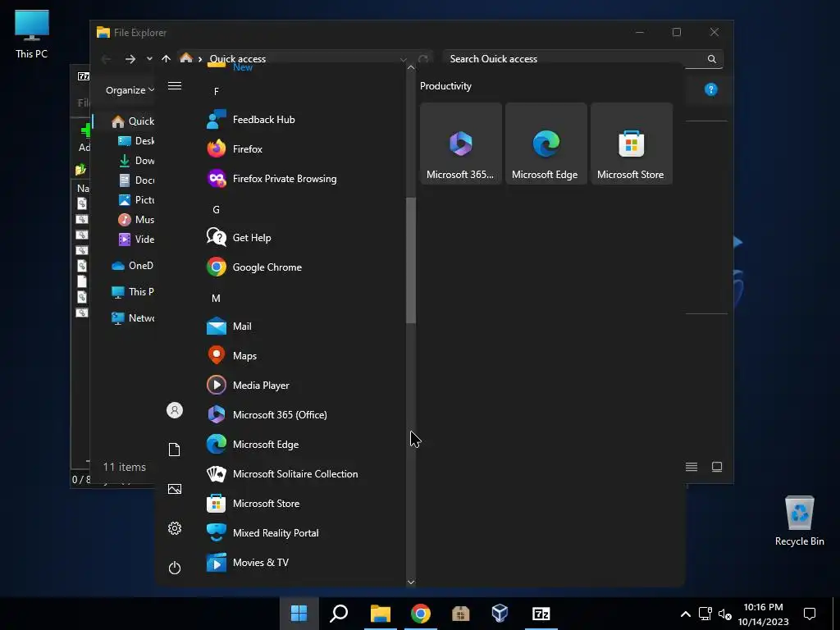The width and height of the screenshot is (840, 630).
Task: Switch File Explorer to details view
Action: click(692, 467)
